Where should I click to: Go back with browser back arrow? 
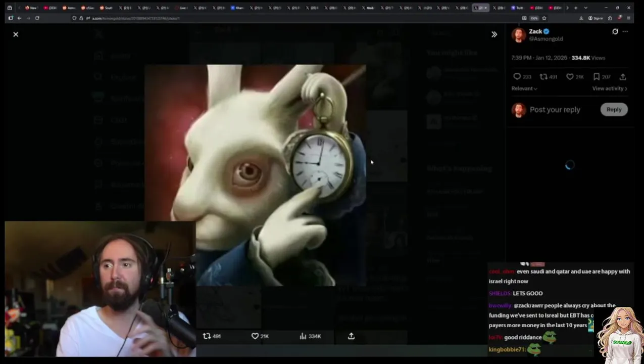pyautogui.click(x=19, y=18)
